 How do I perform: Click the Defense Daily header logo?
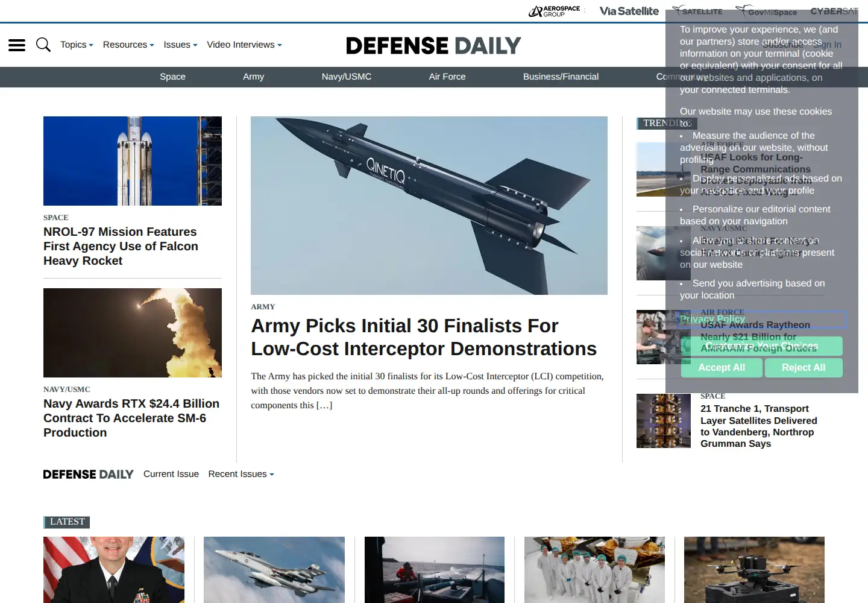coord(433,45)
